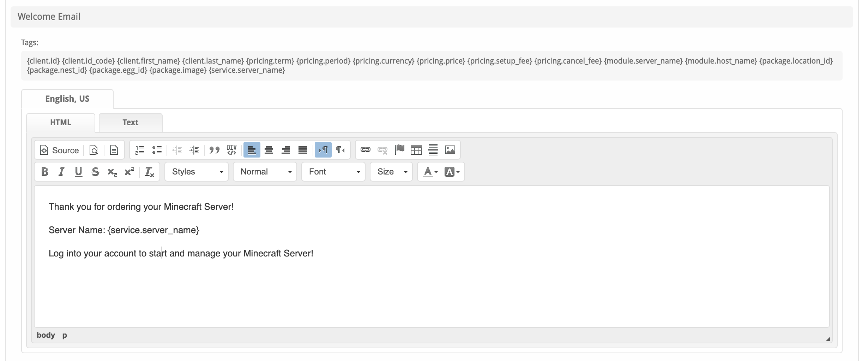Viewport: 868px width, 361px height.
Task: Click the Source view button
Action: pyautogui.click(x=59, y=150)
